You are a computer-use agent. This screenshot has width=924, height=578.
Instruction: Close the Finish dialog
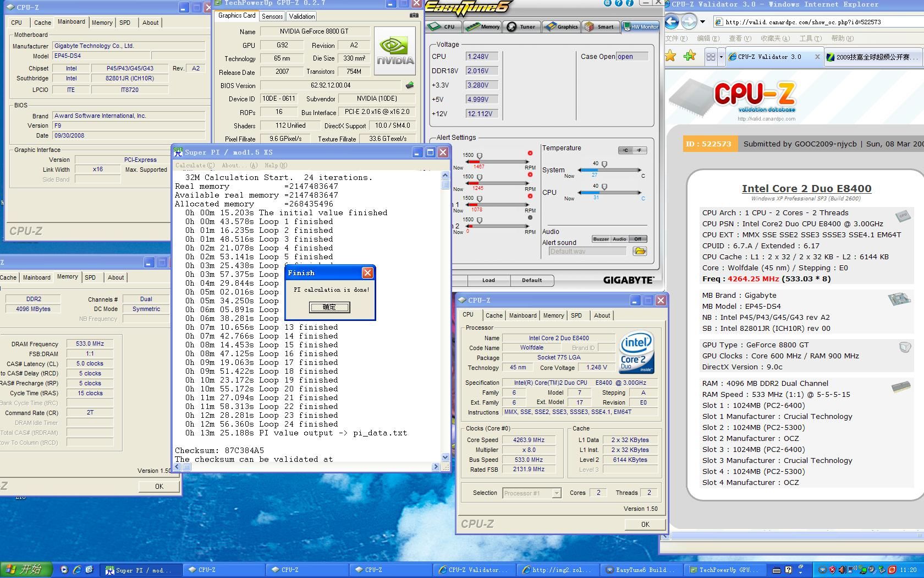[367, 272]
